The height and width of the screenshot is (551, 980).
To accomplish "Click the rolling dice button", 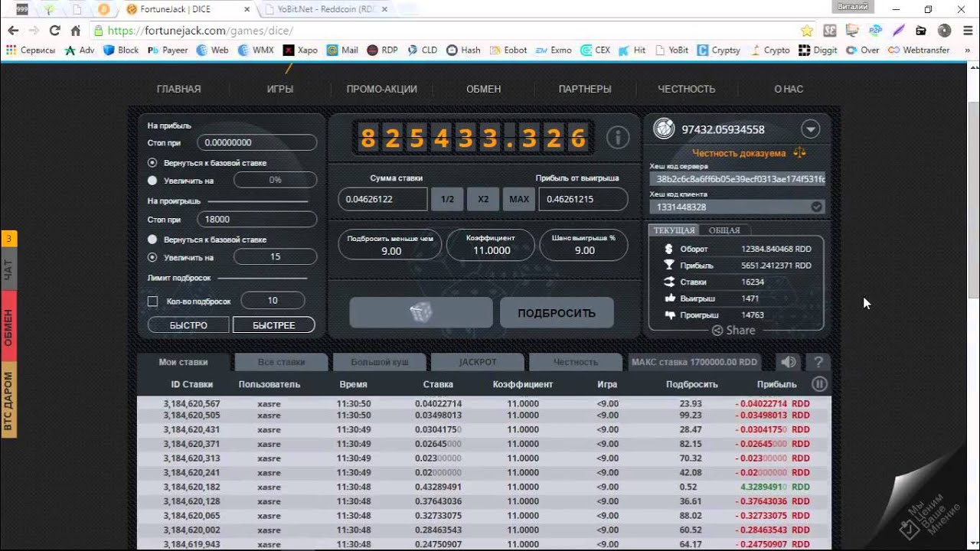I will [x=421, y=312].
